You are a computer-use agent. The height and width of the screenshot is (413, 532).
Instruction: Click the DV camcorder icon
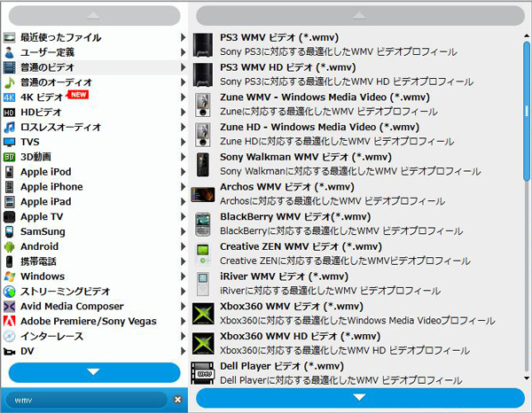coord(10,352)
